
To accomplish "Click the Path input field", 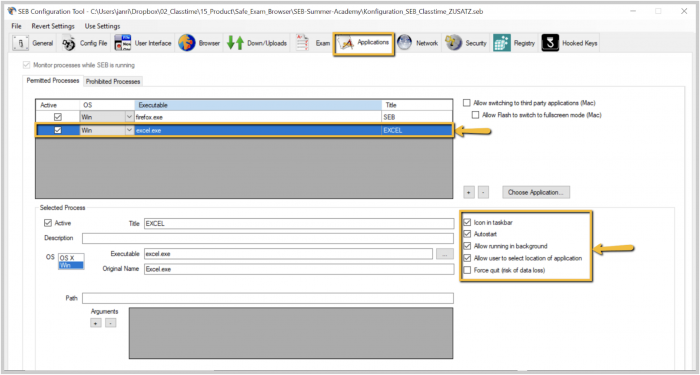I will (268, 298).
